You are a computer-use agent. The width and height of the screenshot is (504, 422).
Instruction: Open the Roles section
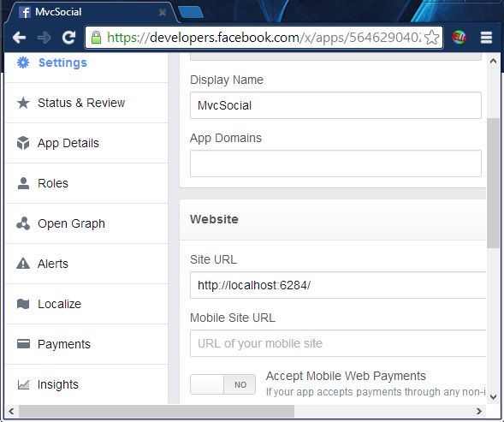86,183
